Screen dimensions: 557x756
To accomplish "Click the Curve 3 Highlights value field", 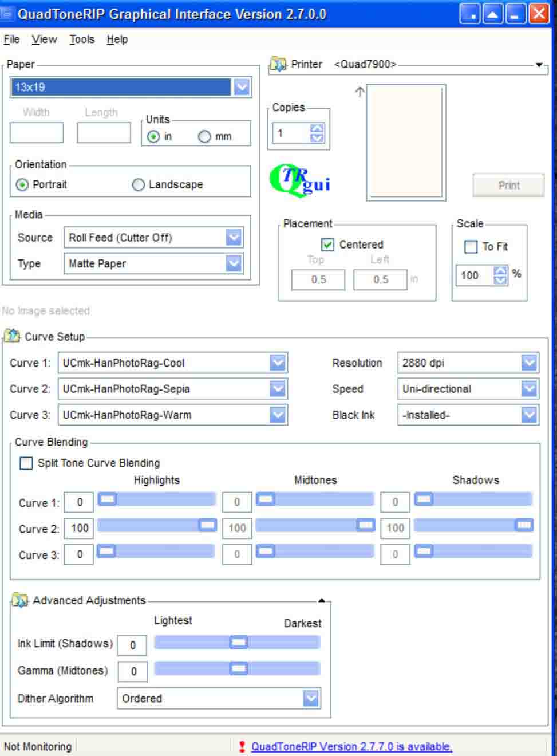I will 79,554.
